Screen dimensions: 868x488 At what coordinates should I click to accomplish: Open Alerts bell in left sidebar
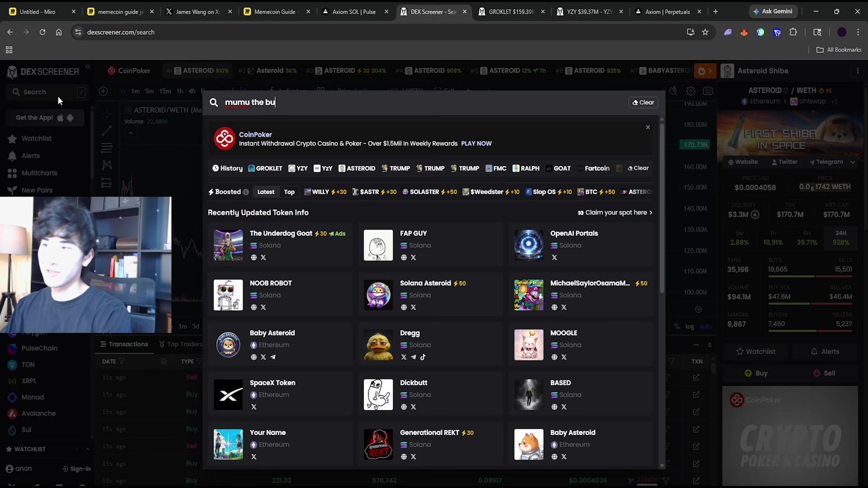12,156
